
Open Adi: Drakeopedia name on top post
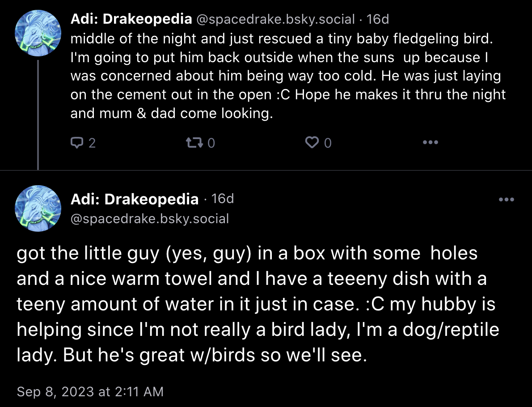click(131, 19)
